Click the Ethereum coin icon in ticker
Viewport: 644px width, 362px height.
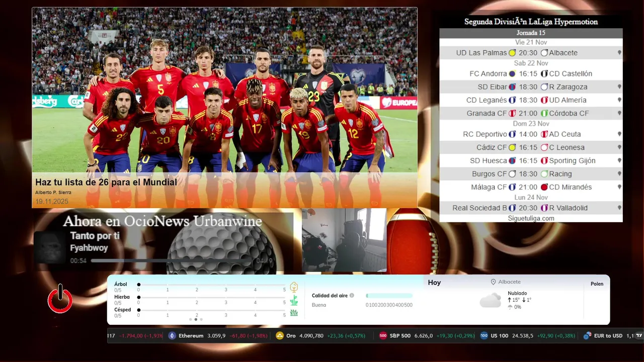[x=172, y=336]
